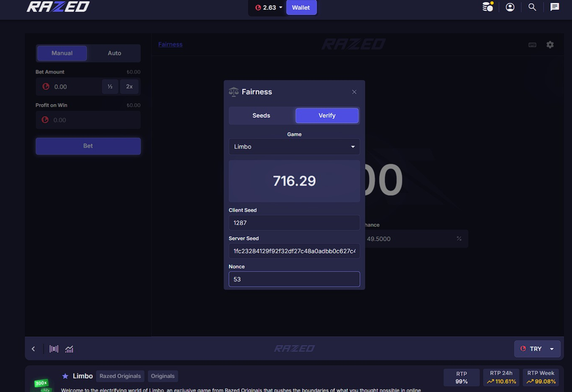The height and width of the screenshot is (392, 572).
Task: Place bet with the Bet button
Action: coord(88,146)
